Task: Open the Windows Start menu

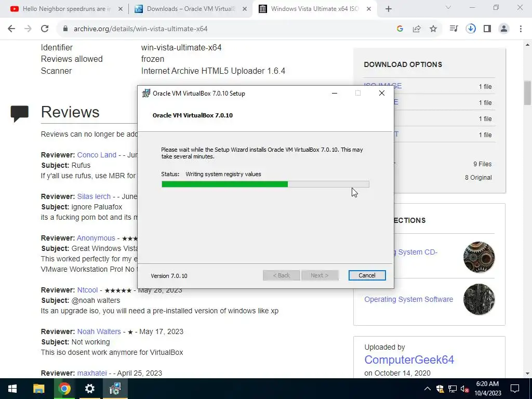Action: tap(12, 389)
